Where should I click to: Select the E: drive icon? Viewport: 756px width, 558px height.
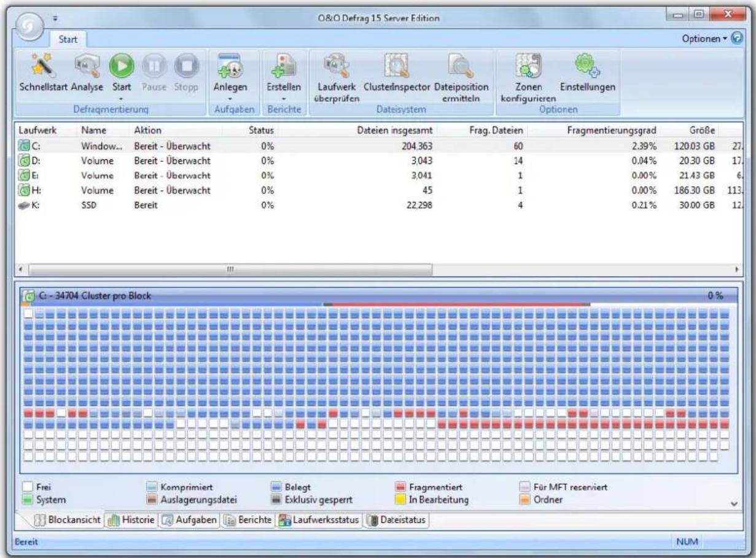click(25, 176)
